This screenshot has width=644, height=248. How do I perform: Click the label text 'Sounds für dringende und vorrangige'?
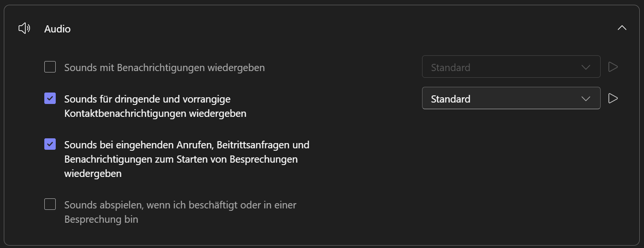[147, 99]
